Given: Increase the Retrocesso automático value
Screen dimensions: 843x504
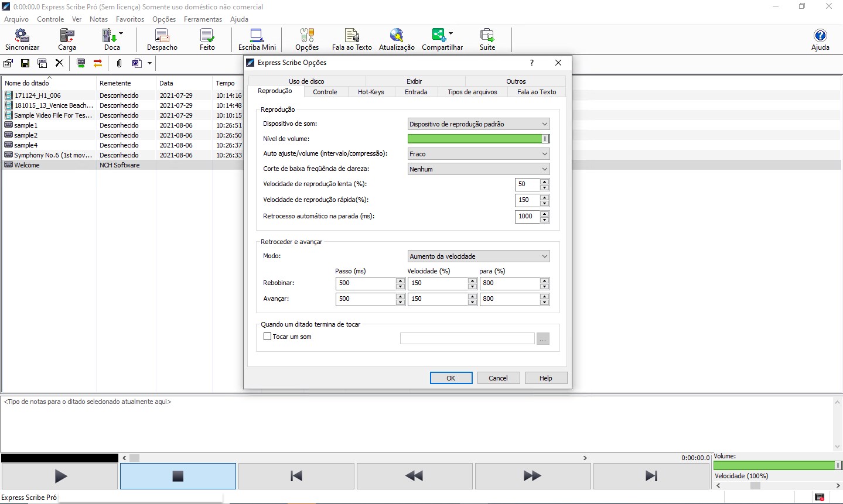Looking at the screenshot, I should (545, 214).
